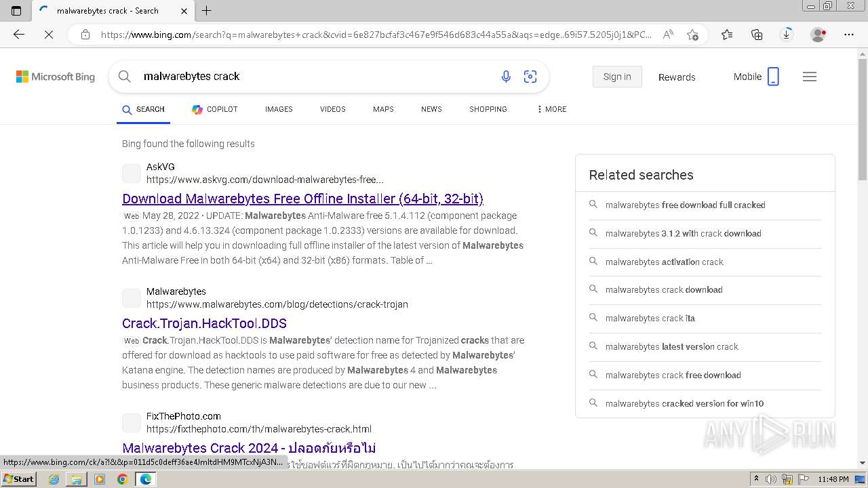Click the malwarebytes.com blog URL

coord(277,304)
